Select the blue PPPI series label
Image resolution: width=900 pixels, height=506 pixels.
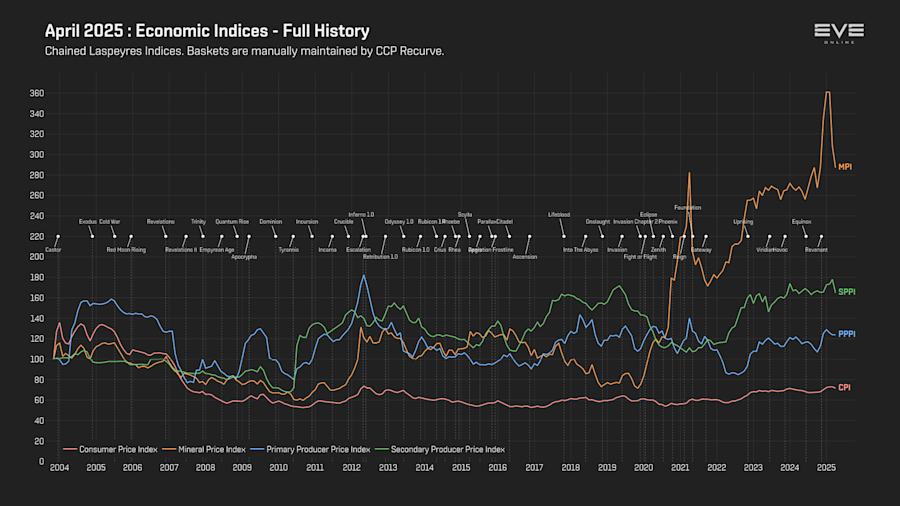(x=847, y=334)
